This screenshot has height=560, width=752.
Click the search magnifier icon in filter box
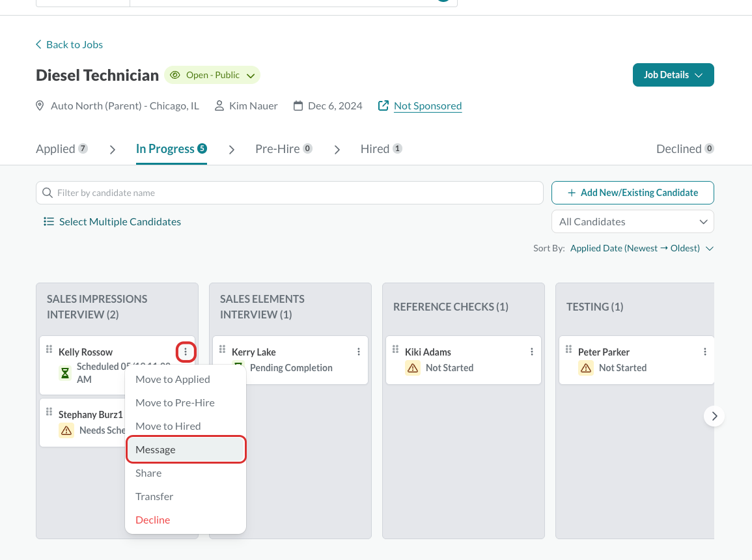(x=47, y=193)
